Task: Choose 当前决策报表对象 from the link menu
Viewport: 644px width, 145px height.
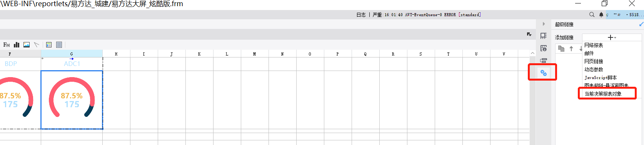Action: [x=603, y=94]
